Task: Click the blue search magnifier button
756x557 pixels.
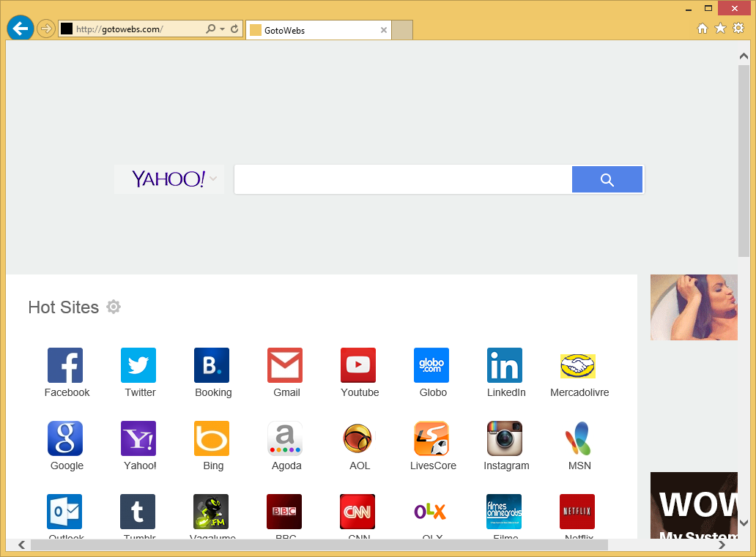Action: click(x=607, y=180)
